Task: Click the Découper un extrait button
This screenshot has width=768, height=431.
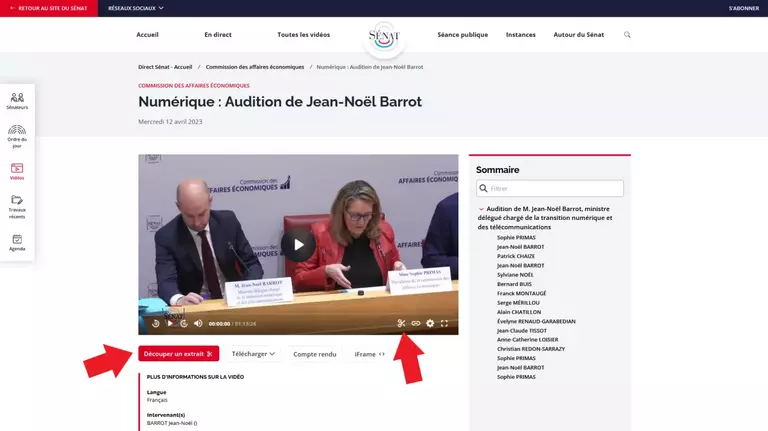Action: 178,353
